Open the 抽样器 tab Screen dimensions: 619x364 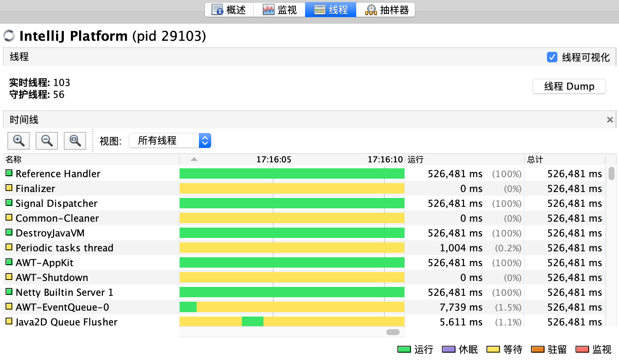(386, 10)
